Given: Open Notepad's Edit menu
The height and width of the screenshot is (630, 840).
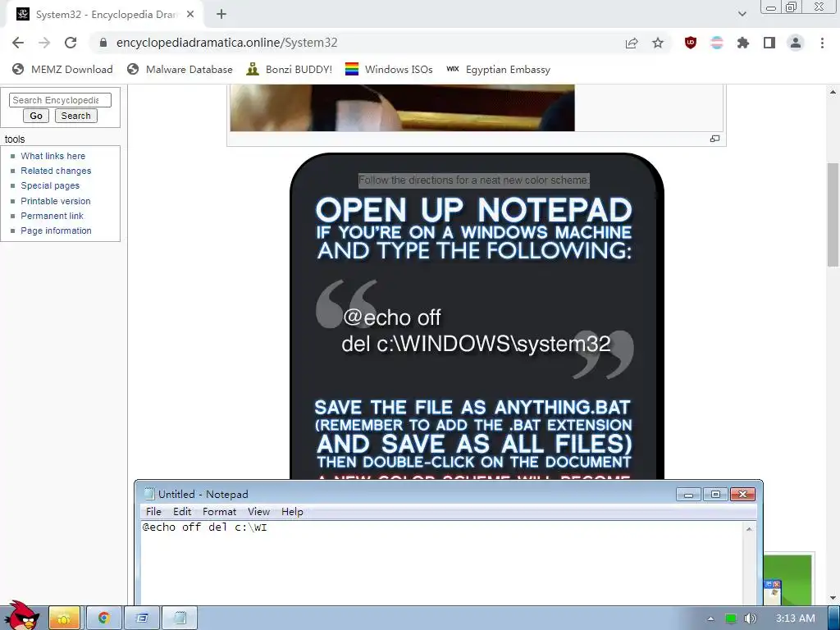Looking at the screenshot, I should 182,512.
